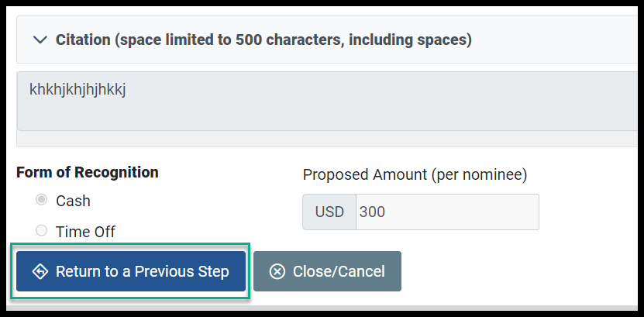Click the Form of Recognition heading
644x317 pixels.
tap(88, 172)
